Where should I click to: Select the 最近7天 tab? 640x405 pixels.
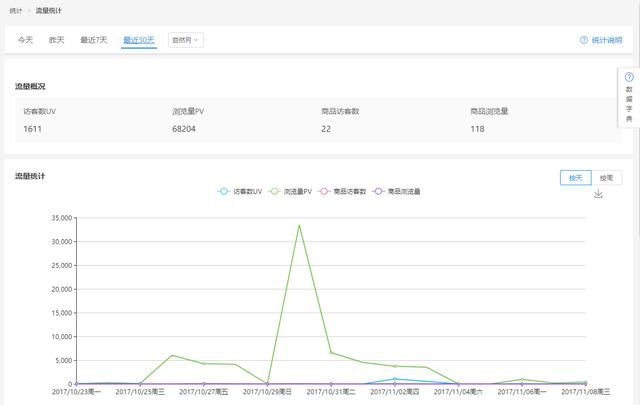[x=95, y=40]
